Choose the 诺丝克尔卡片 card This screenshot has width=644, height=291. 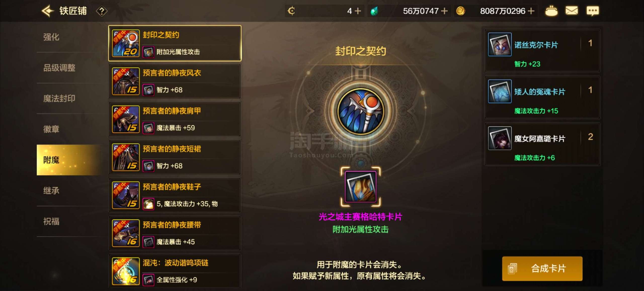(x=542, y=51)
